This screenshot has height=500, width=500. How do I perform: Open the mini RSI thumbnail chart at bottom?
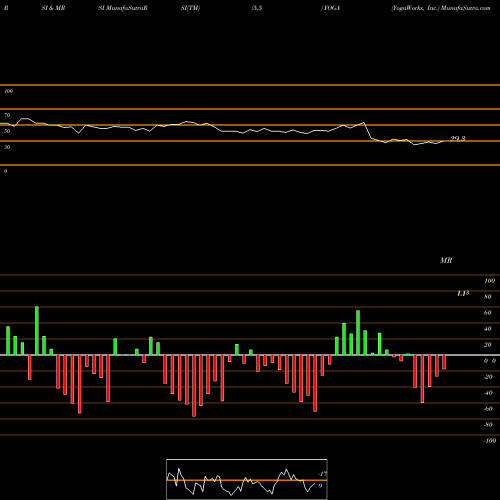click(x=247, y=479)
